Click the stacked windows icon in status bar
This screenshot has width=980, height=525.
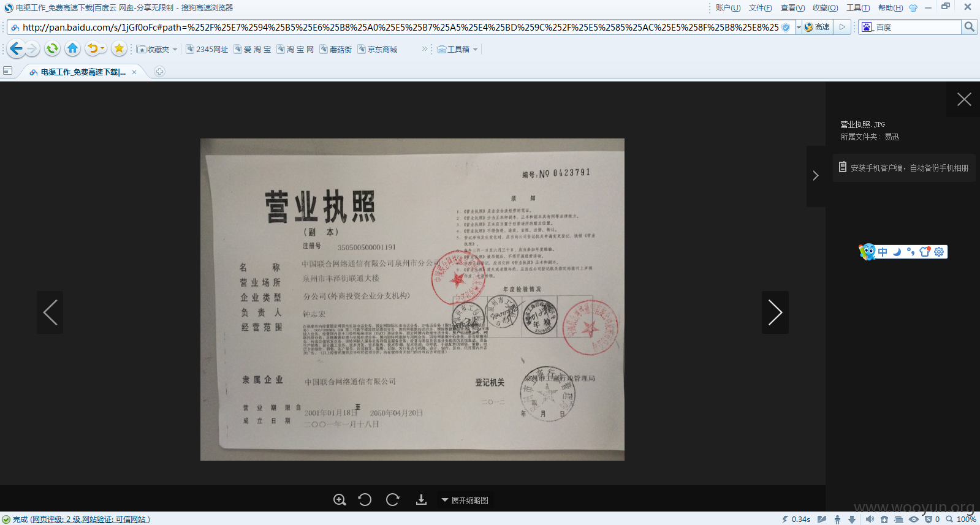coord(898,519)
